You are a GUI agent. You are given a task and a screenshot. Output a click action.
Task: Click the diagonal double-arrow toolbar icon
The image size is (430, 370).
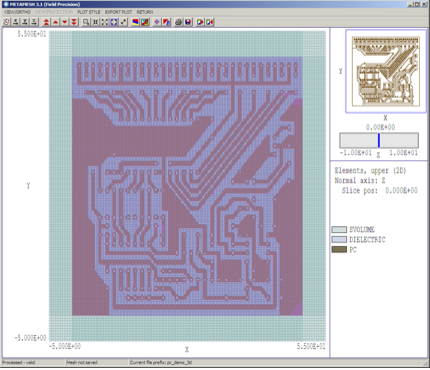pos(123,22)
